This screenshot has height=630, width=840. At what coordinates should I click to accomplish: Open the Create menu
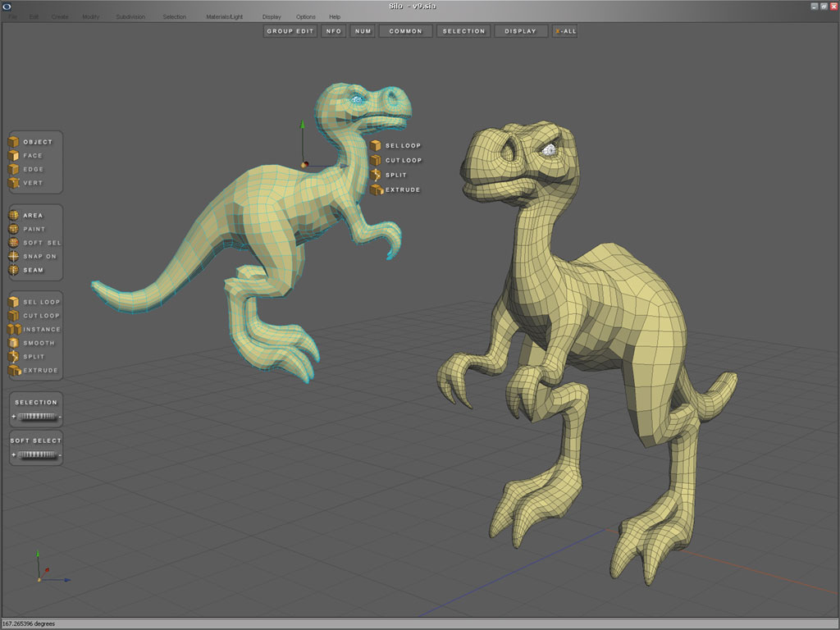point(60,17)
